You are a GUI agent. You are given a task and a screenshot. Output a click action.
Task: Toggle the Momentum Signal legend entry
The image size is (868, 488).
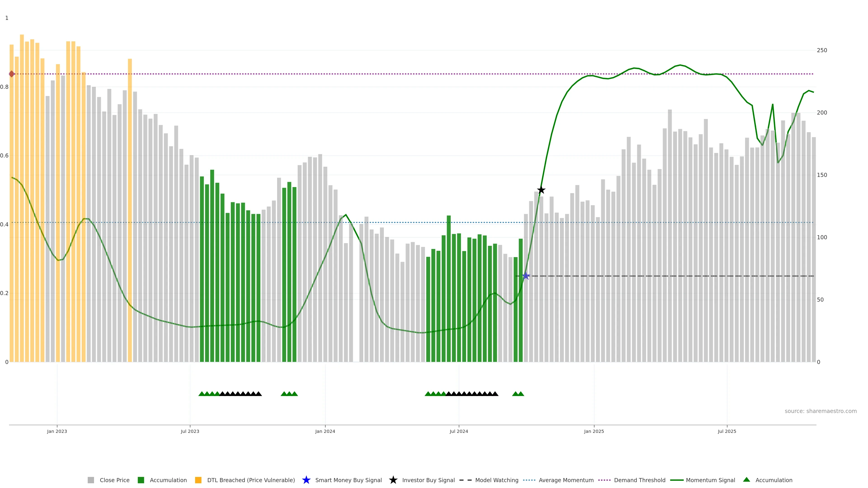click(x=710, y=480)
